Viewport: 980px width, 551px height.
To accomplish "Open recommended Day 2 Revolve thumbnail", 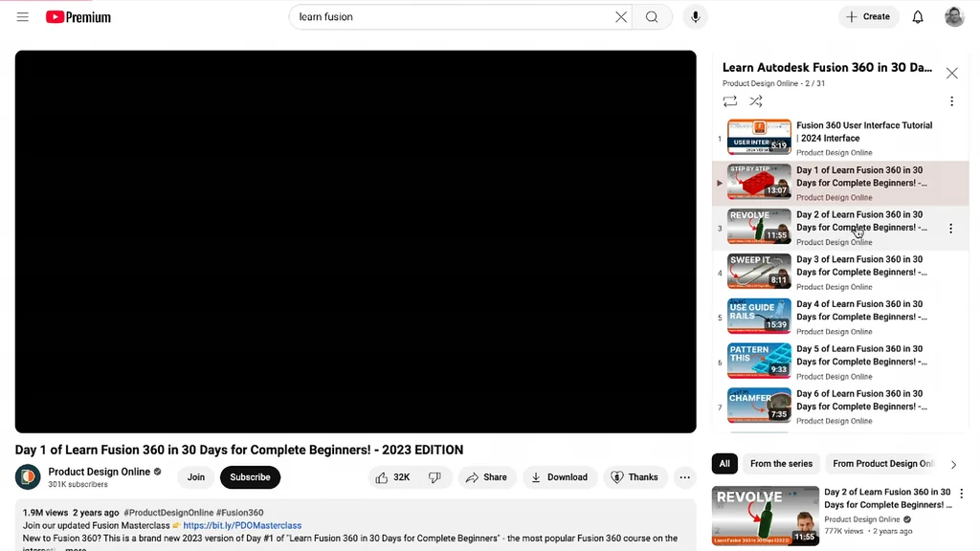I will 765,516.
